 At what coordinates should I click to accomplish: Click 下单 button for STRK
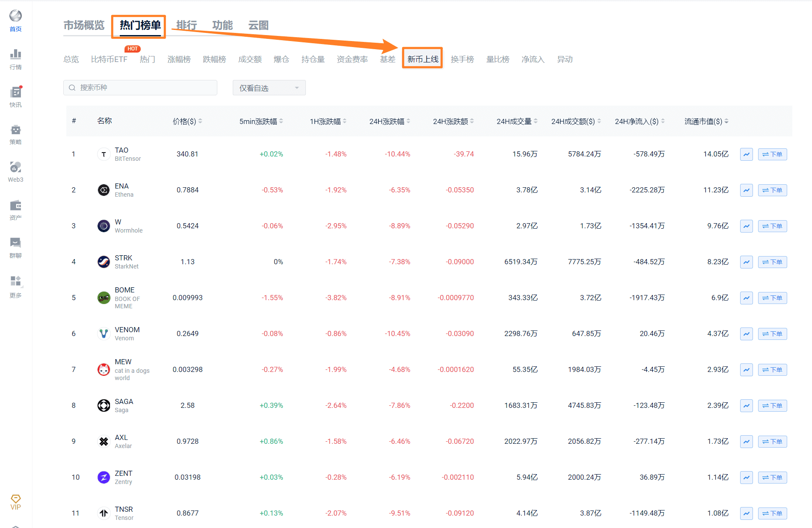coord(772,262)
